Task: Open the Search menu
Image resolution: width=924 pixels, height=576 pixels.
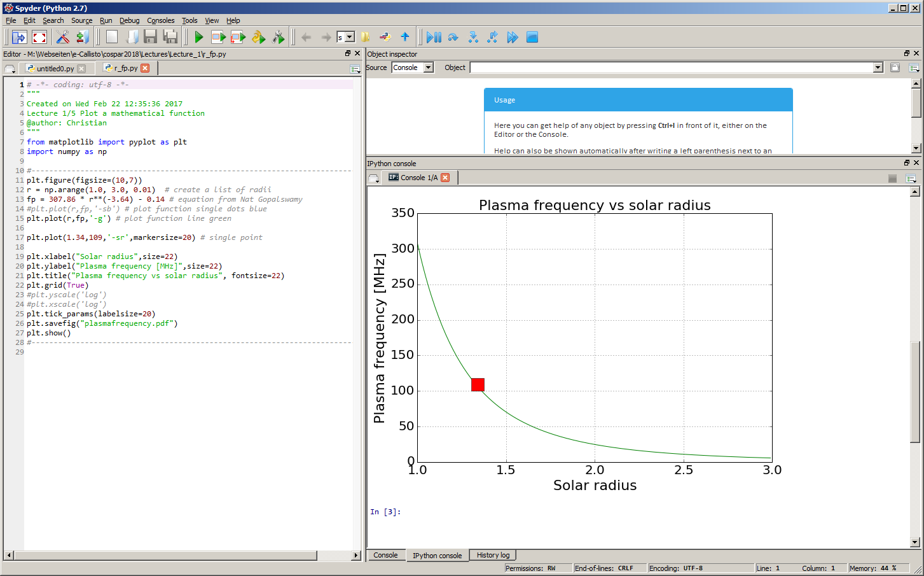Action: click(53, 20)
